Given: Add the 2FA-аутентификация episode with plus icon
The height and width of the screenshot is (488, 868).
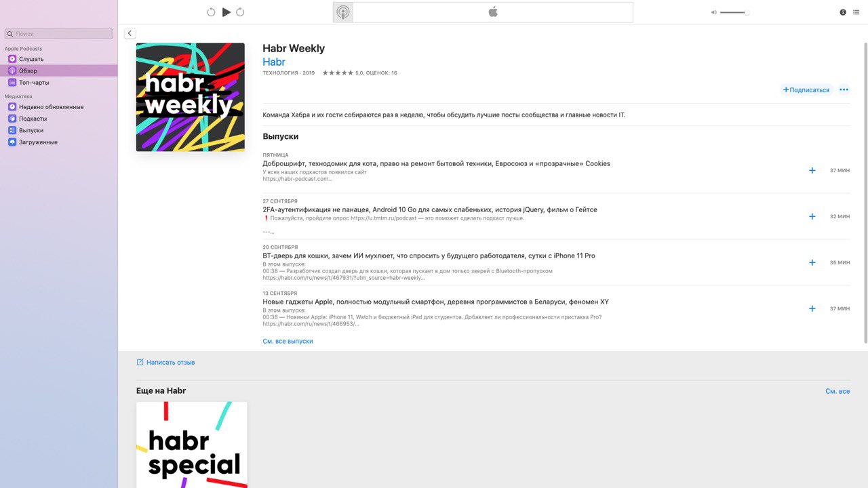Looking at the screenshot, I should pyautogui.click(x=812, y=216).
